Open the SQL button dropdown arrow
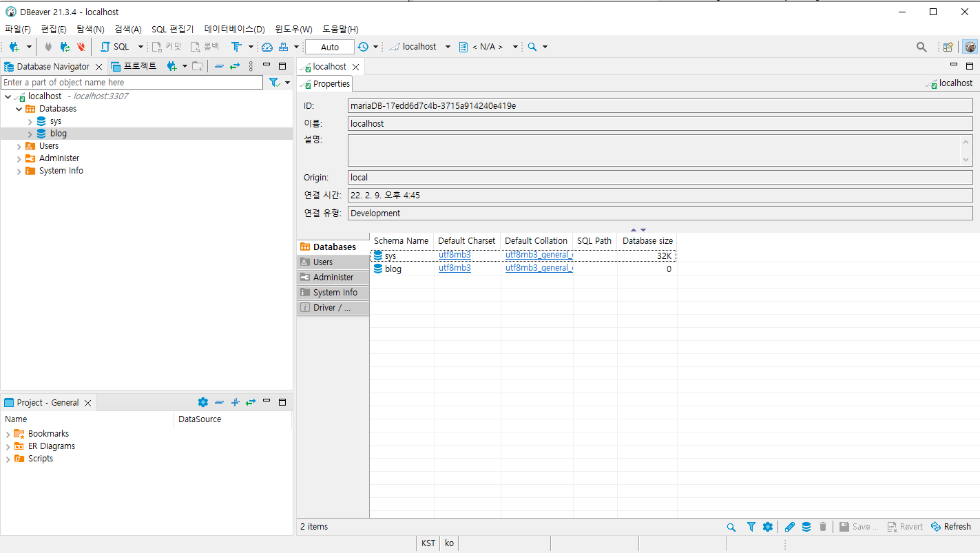 pyautogui.click(x=140, y=47)
